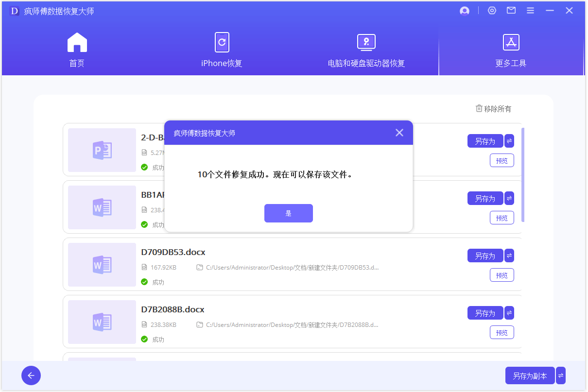Click 移除所有 to remove all files
Image resolution: width=588 pixels, height=392 pixels.
tap(493, 109)
